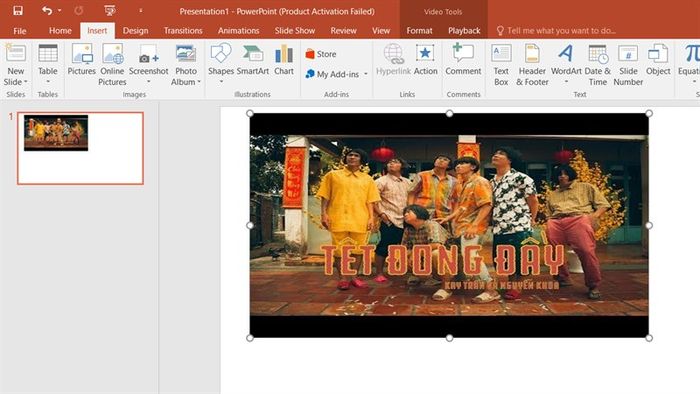The height and width of the screenshot is (394, 700).
Task: Switch to the Design tab
Action: pyautogui.click(x=135, y=30)
